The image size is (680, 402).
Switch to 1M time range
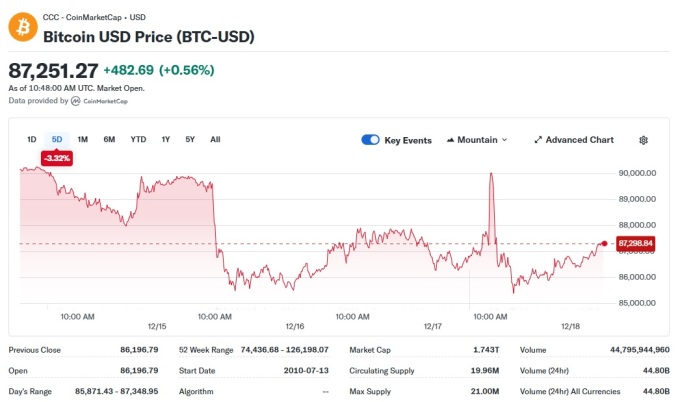[x=83, y=139]
